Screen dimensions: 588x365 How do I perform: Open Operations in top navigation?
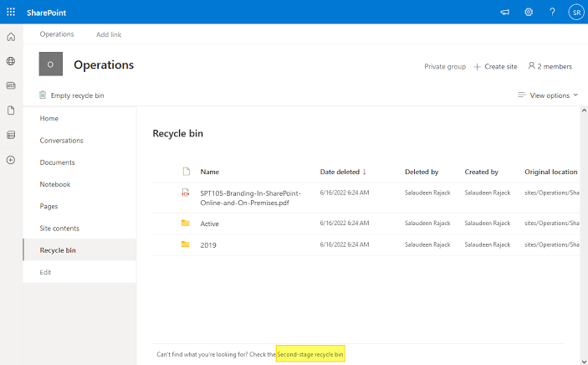[57, 34]
